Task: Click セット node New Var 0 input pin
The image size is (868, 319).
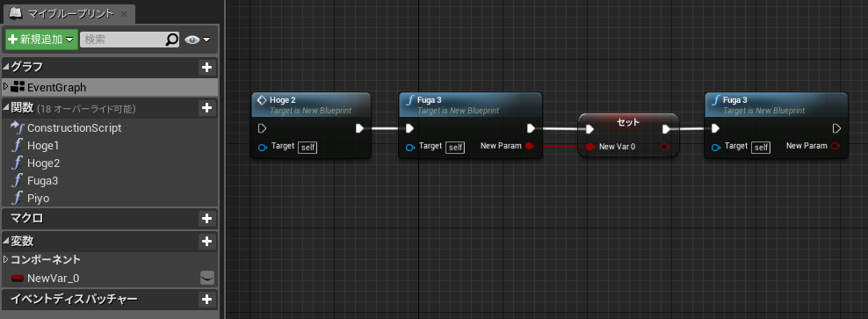Action: (590, 147)
